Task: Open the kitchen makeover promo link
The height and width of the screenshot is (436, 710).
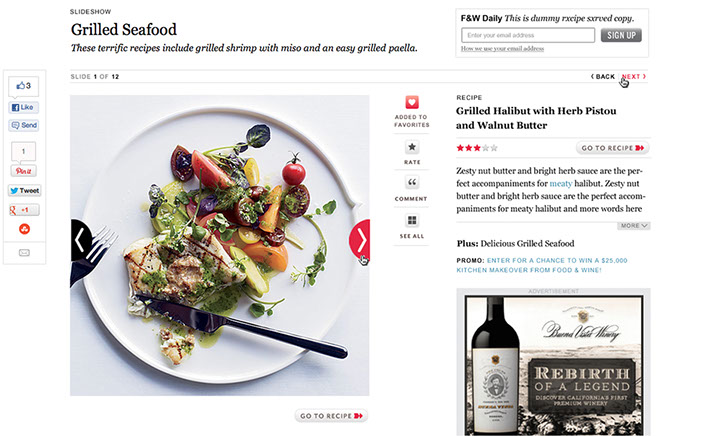Action: tap(542, 265)
